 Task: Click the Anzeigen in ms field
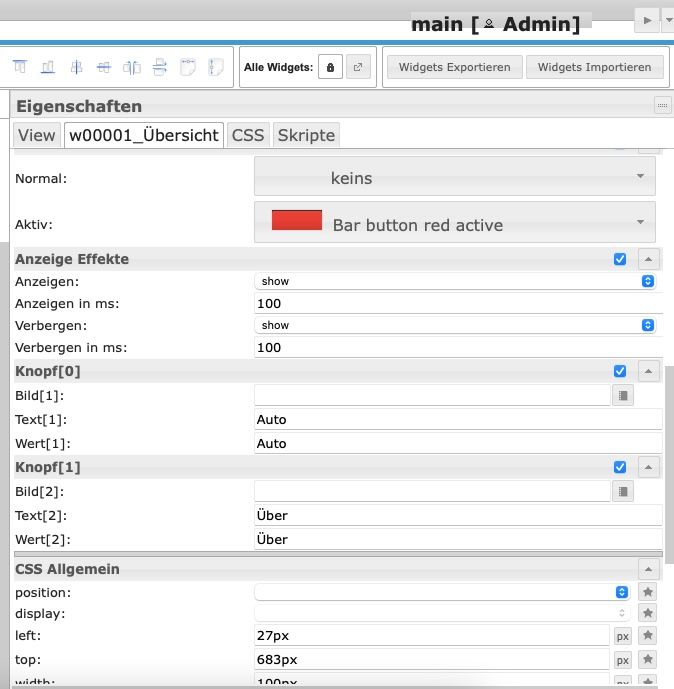457,304
